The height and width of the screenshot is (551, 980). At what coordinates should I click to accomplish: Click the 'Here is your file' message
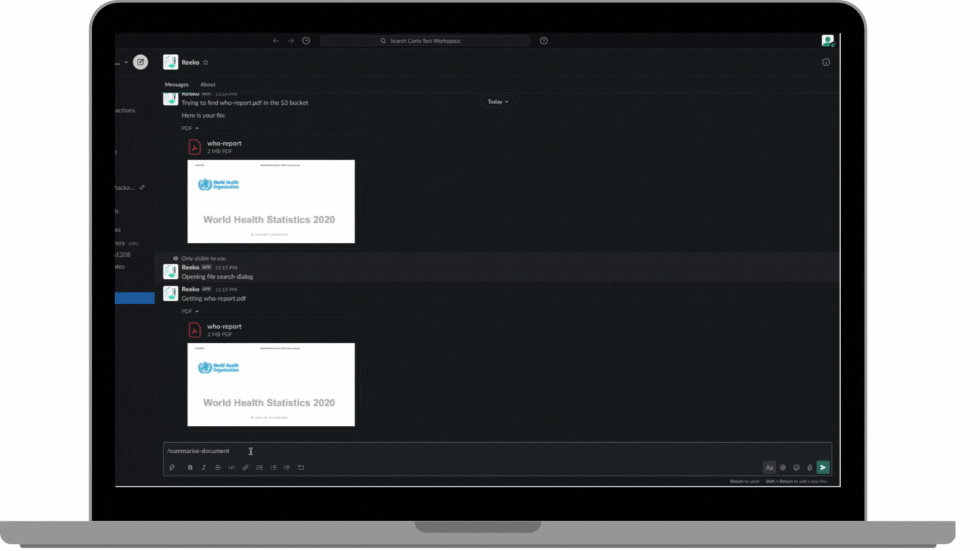coord(203,116)
